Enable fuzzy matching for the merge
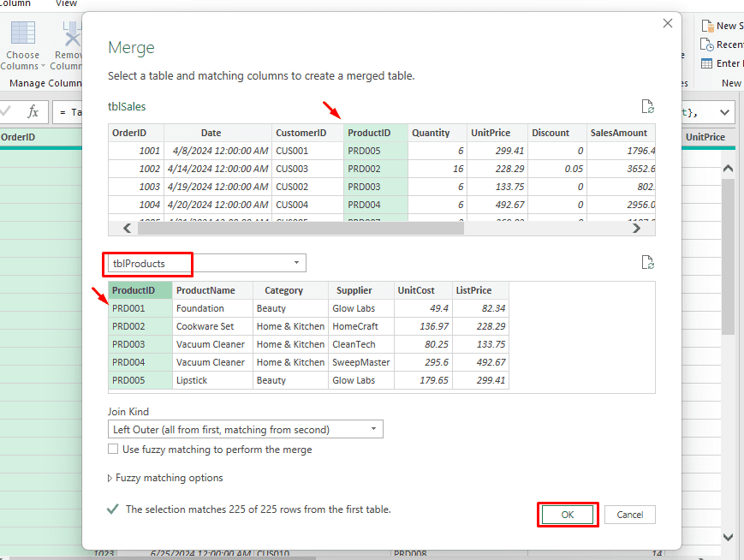The width and height of the screenshot is (744, 560). (114, 450)
